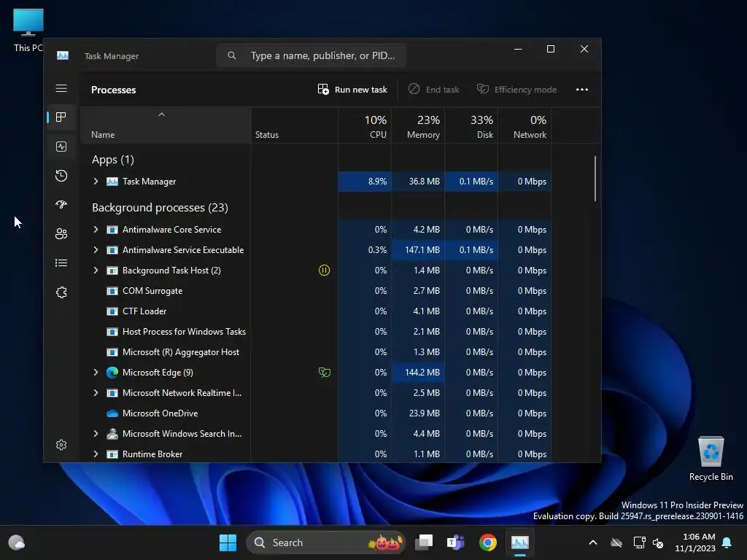Sort processes by the Name column
This screenshot has height=560, width=747.
point(166,125)
